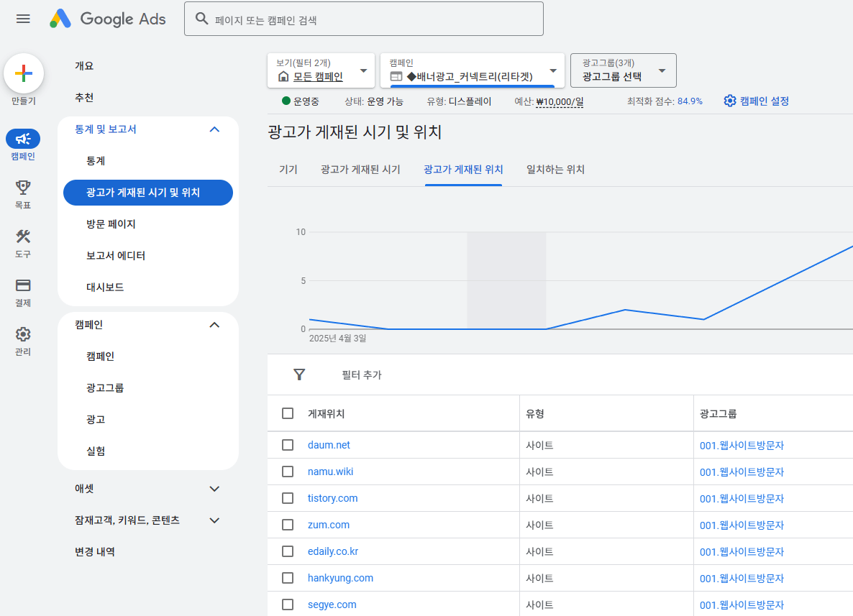Click the 필터 추가 button
Screen dimensions: 853x616
pyautogui.click(x=361, y=375)
